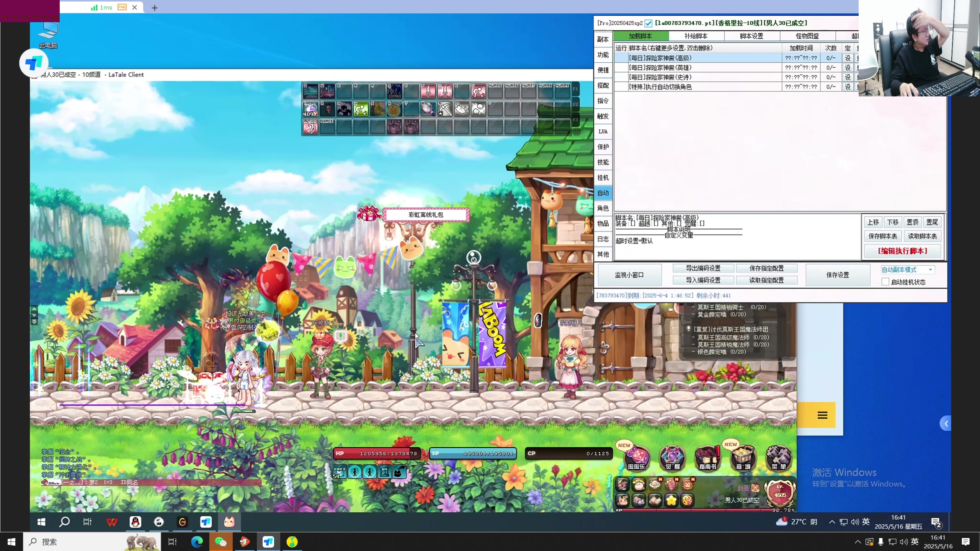Select 自动 in the left sidebar
Viewport: 980px width, 551px height.
[603, 193]
